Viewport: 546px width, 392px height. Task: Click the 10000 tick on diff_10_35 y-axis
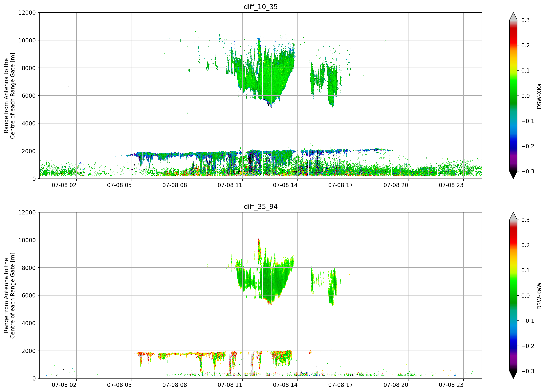(27, 40)
